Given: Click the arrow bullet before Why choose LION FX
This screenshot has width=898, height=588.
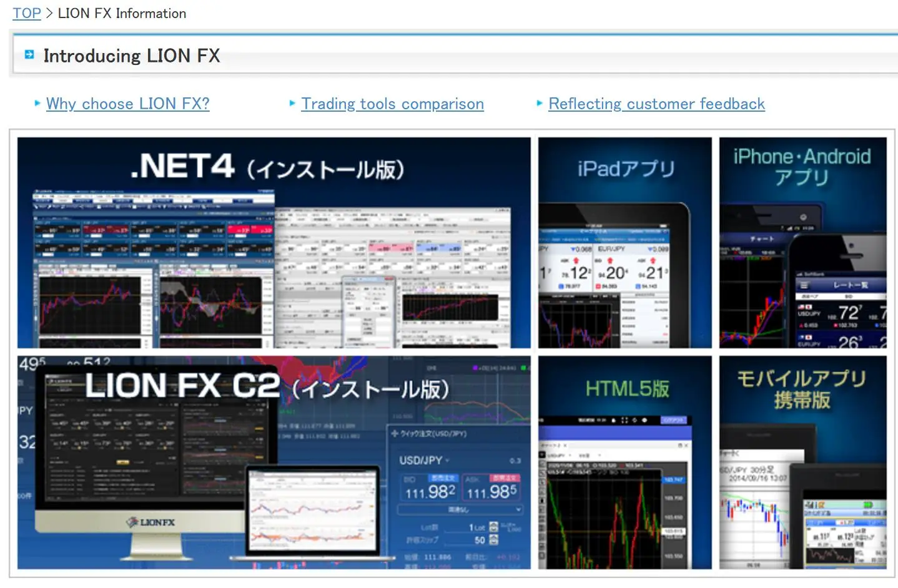Looking at the screenshot, I should tap(38, 103).
